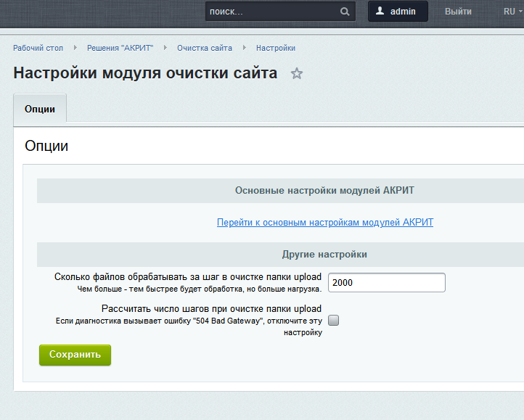Select the Настройки breadcrumb
Image resolution: width=524 pixels, height=420 pixels.
275,48
